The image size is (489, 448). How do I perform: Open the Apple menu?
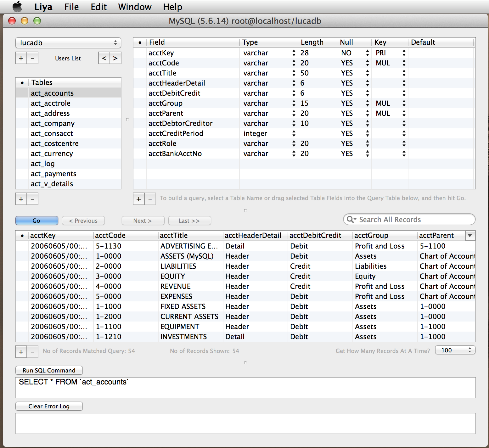click(x=17, y=7)
